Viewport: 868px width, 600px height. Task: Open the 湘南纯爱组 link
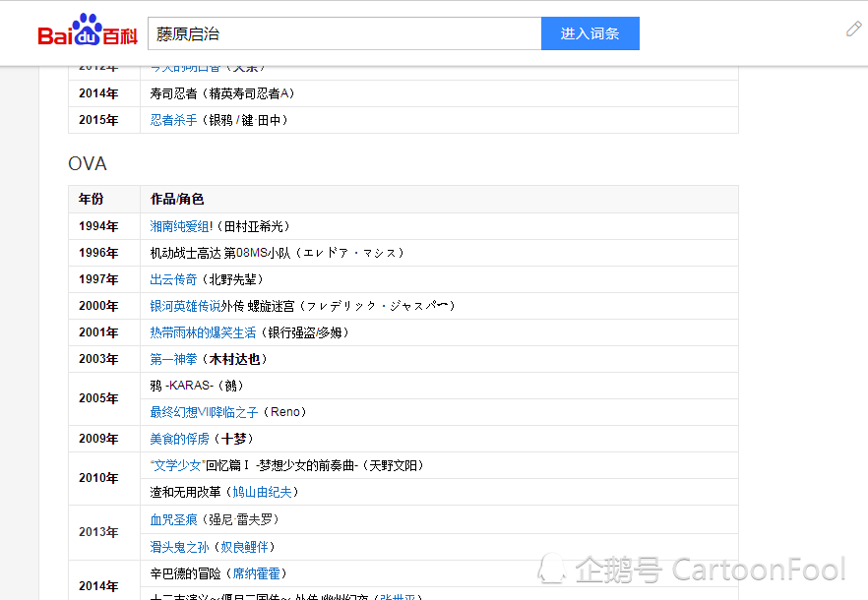coord(179,226)
